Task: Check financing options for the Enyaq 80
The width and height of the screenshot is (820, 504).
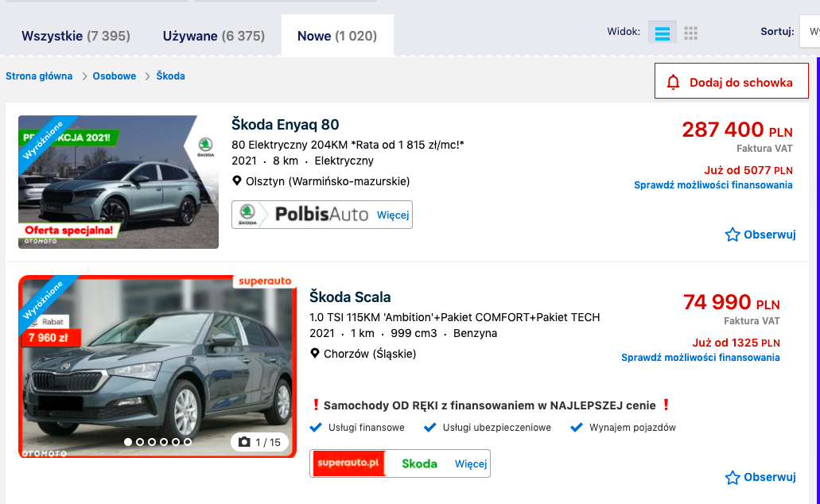Action: (x=713, y=185)
